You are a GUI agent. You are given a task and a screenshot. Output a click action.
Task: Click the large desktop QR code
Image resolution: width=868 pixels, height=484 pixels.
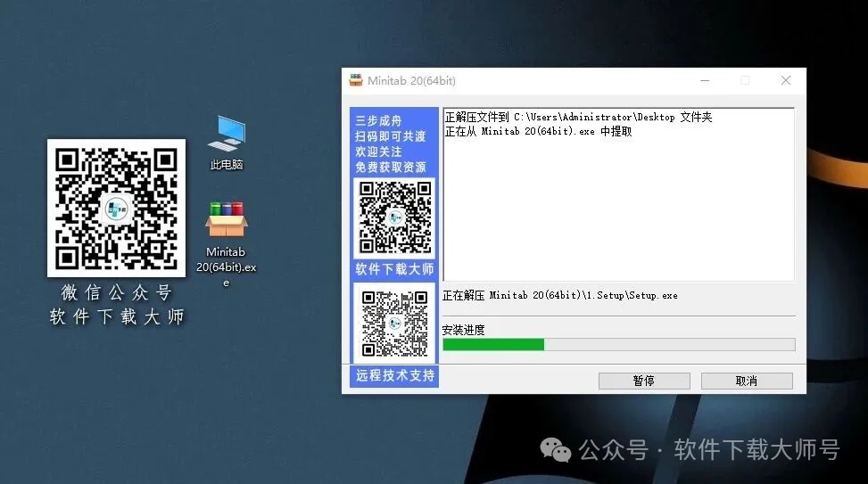pos(116,208)
